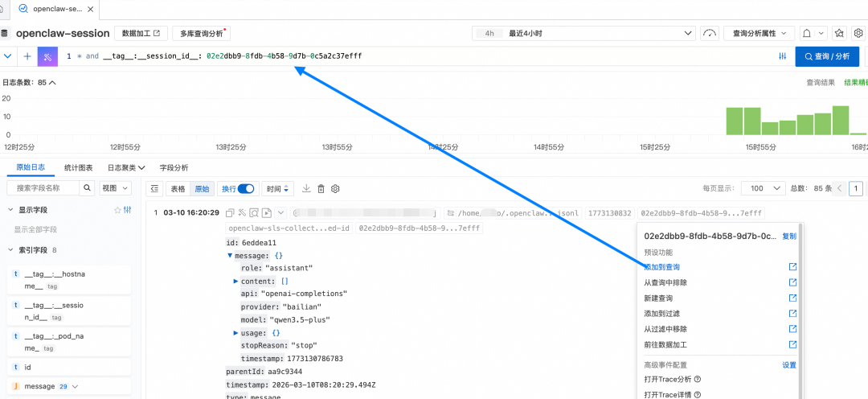Open the page size 100 dropdown
Image resolution: width=868 pixels, height=399 pixels.
pyautogui.click(x=764, y=188)
